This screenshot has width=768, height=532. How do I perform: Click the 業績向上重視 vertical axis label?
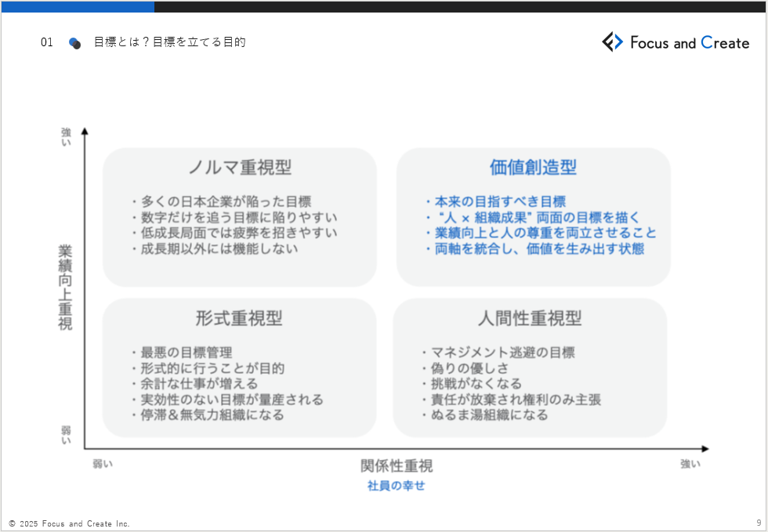click(x=65, y=288)
